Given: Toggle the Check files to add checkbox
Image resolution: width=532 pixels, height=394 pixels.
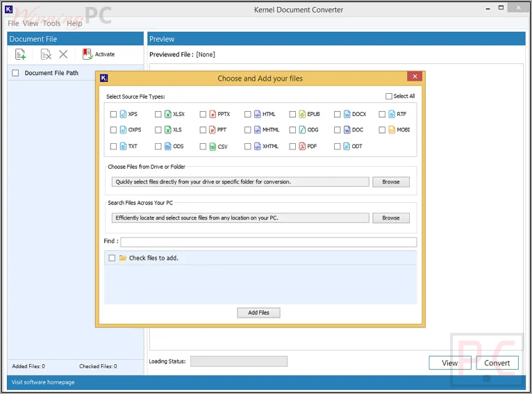Looking at the screenshot, I should (x=112, y=258).
